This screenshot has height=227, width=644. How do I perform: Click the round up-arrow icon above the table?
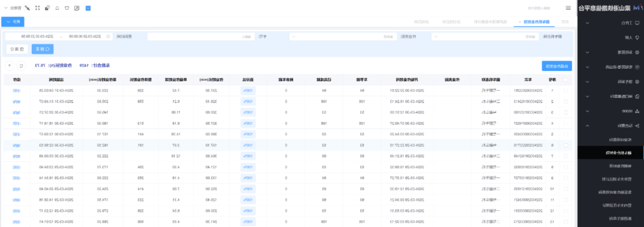(x=10, y=65)
